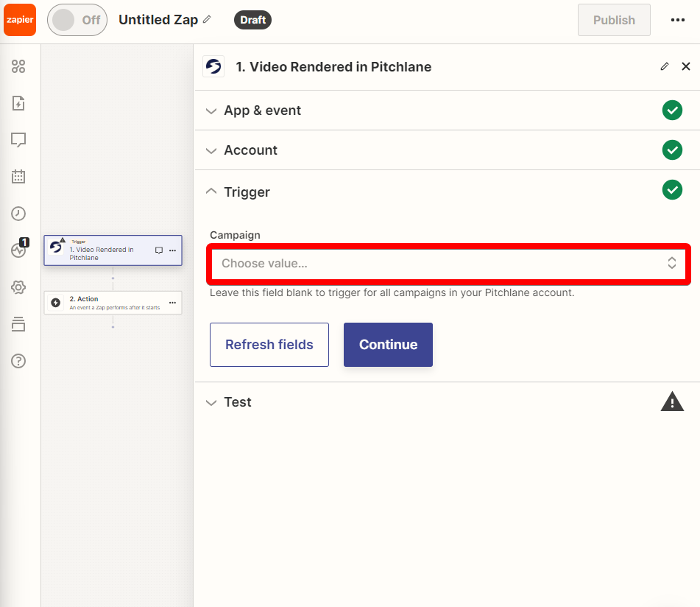This screenshot has height=607, width=700.
Task: Click the add-step plus between trigger and action
Action: click(x=113, y=278)
